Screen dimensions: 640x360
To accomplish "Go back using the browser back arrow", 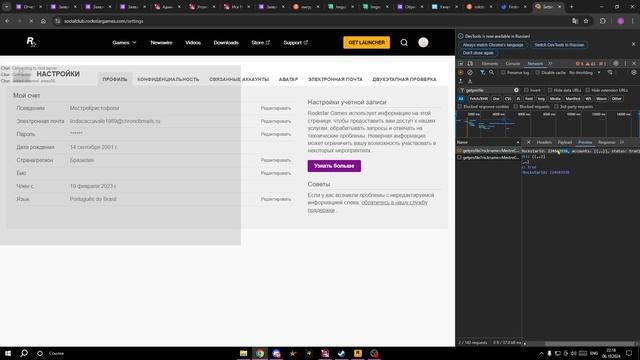I will (x=7, y=21).
